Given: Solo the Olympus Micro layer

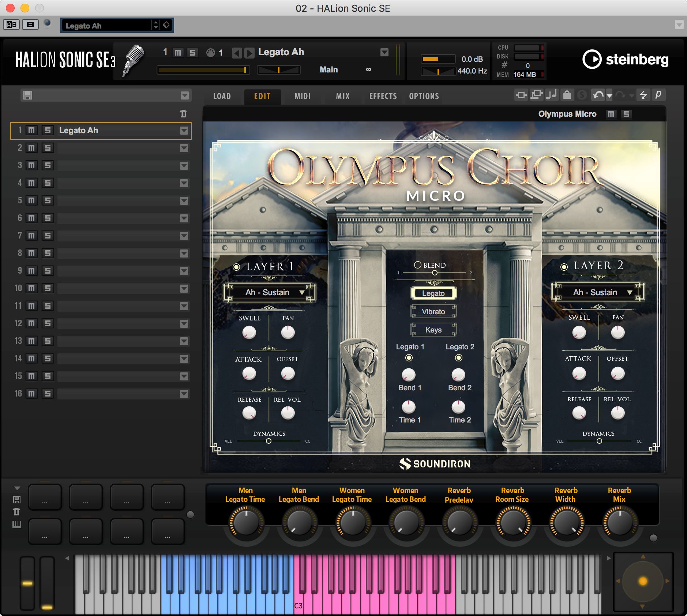Looking at the screenshot, I should [x=626, y=114].
